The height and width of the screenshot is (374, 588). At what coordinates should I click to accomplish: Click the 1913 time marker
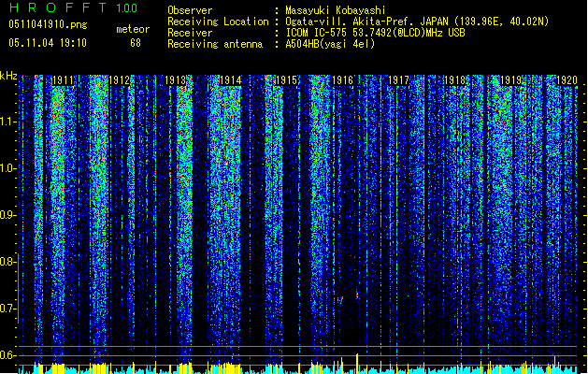click(x=175, y=80)
